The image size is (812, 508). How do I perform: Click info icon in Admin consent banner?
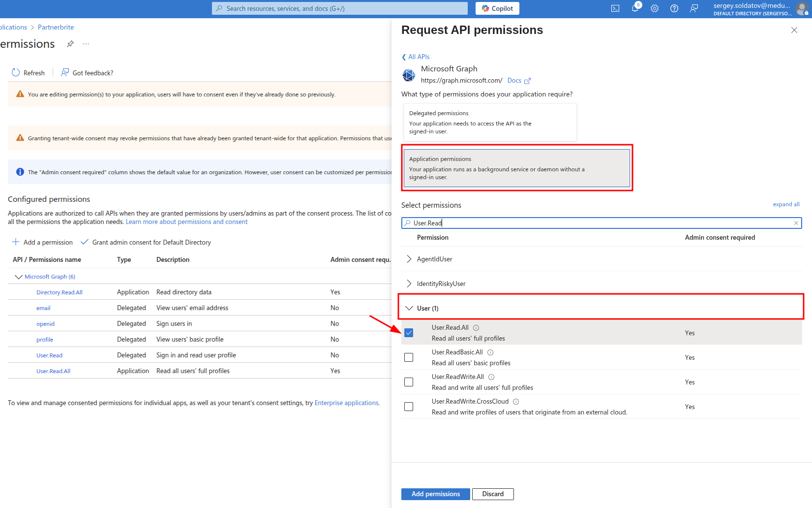[x=20, y=172]
